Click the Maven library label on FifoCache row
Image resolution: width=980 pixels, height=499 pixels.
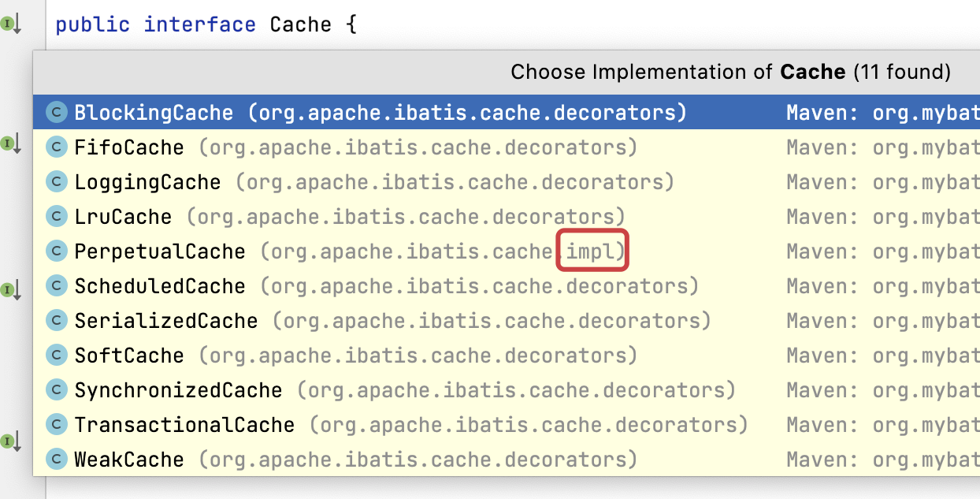pos(883,147)
